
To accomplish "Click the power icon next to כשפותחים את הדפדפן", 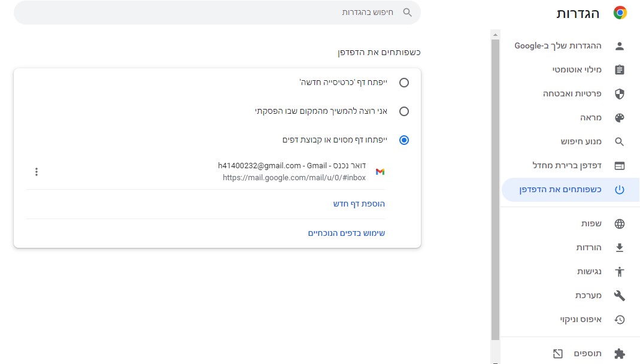I will click(620, 189).
